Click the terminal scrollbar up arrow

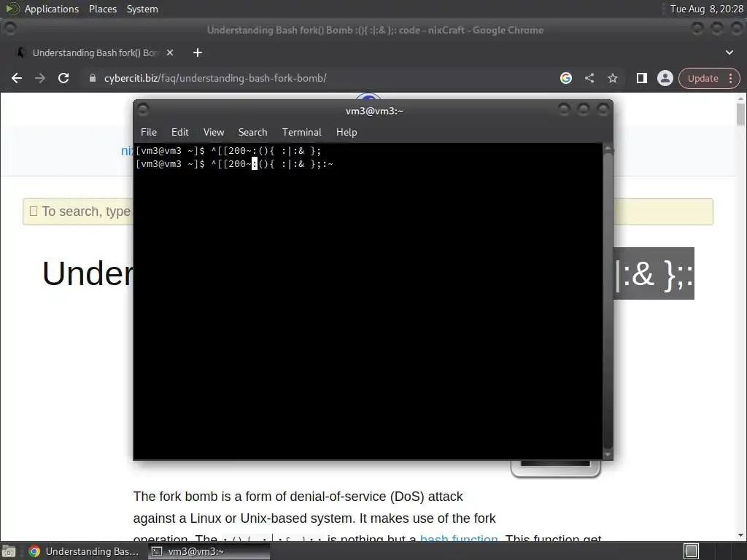pos(608,149)
